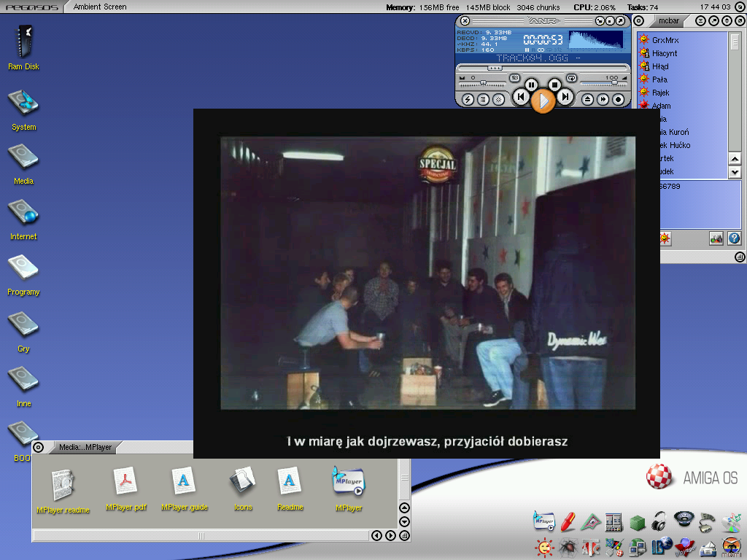The image size is (747, 560).
Task: Open the Inne drive icon
Action: point(23,386)
